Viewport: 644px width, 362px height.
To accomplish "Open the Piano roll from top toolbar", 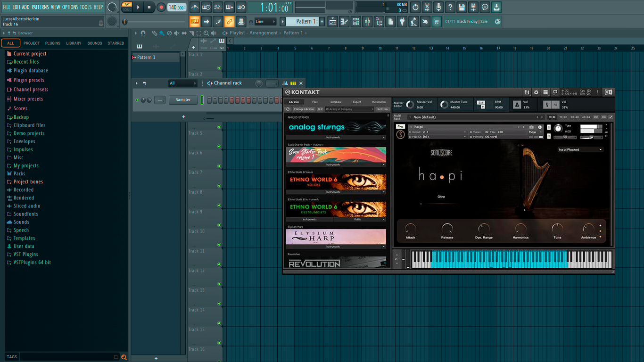I will (x=344, y=21).
